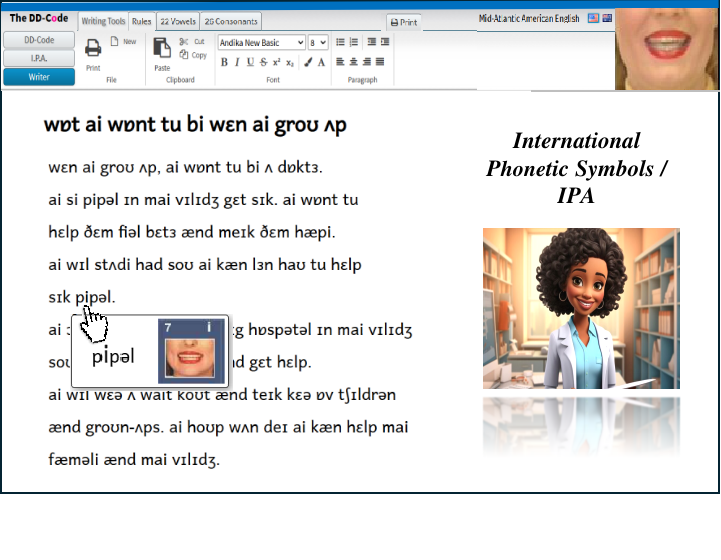
Task: Click 'The DD-Code' logo title
Action: pos(39,18)
